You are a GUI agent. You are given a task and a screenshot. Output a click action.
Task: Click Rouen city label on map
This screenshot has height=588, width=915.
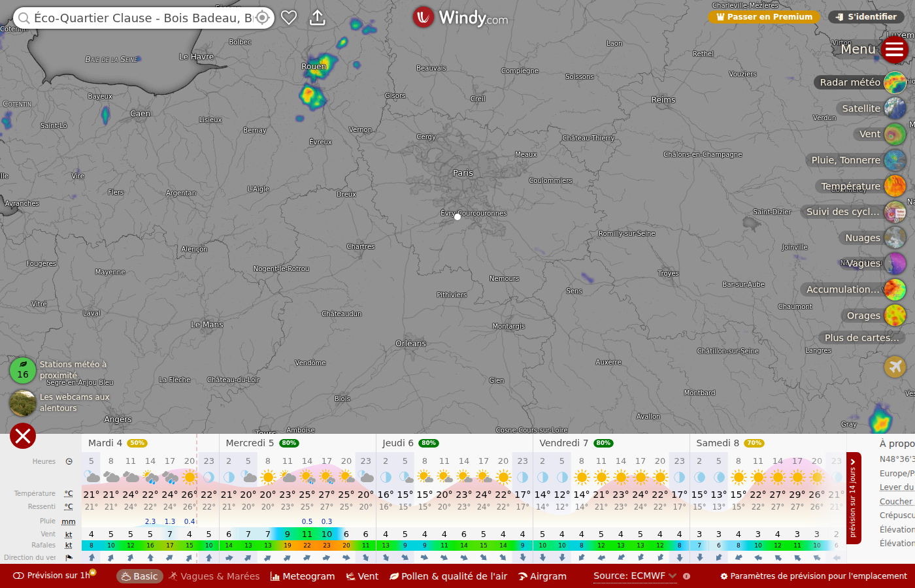[x=314, y=67]
